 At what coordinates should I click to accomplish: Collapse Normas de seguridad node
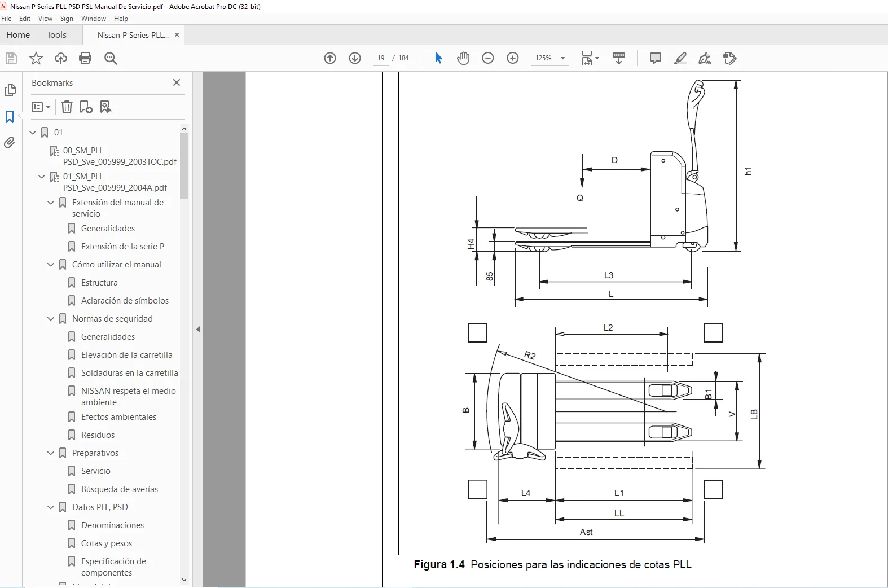coord(51,319)
